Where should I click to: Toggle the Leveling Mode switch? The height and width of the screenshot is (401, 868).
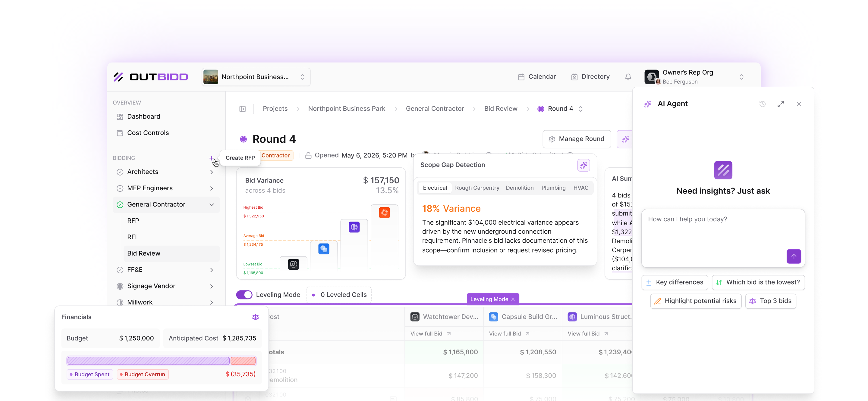[244, 295]
